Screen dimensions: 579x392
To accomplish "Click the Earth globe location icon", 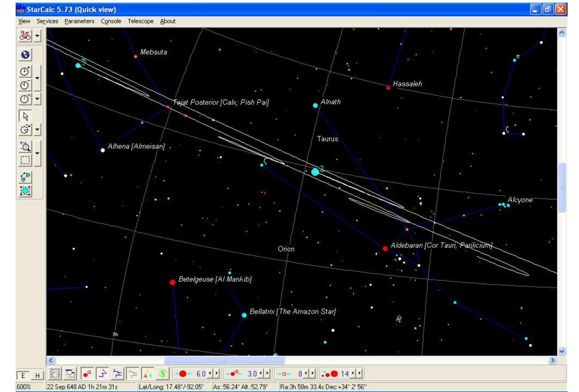I will [25, 55].
